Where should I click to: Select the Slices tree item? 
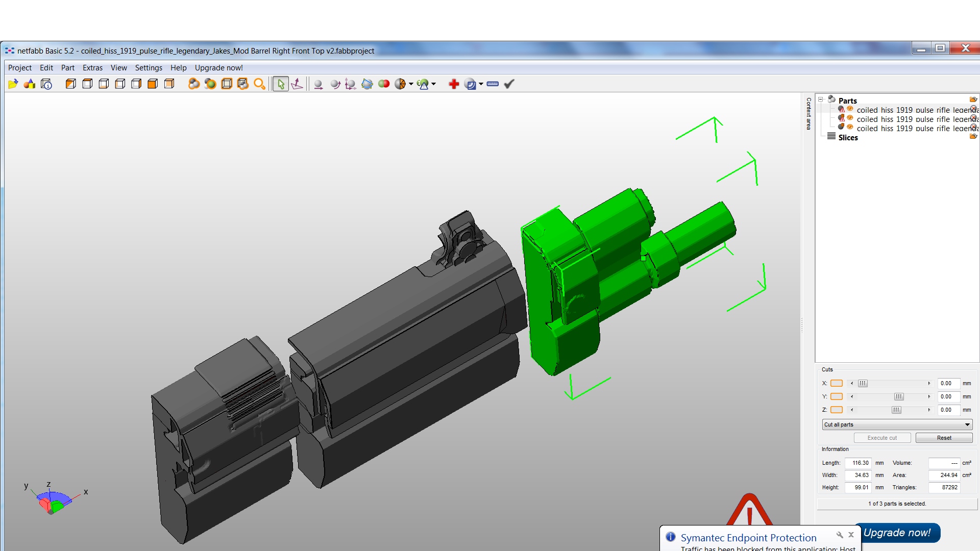[848, 138]
